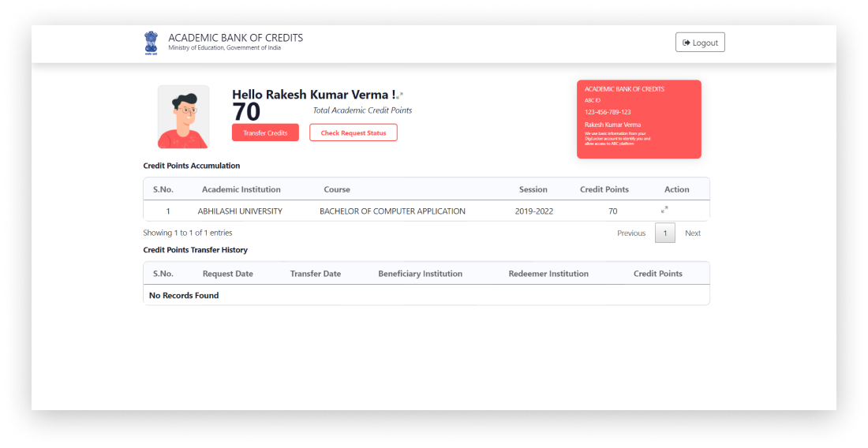This screenshot has width=868, height=448.
Task: Sort by the Session column header
Action: (533, 189)
